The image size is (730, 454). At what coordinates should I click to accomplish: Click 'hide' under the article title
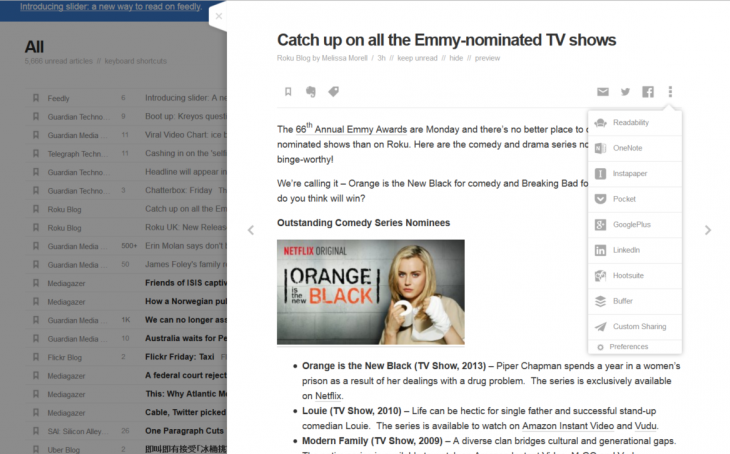point(456,58)
